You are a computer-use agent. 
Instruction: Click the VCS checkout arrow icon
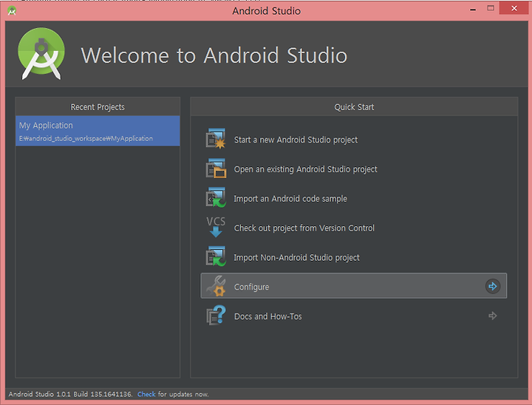(x=216, y=227)
